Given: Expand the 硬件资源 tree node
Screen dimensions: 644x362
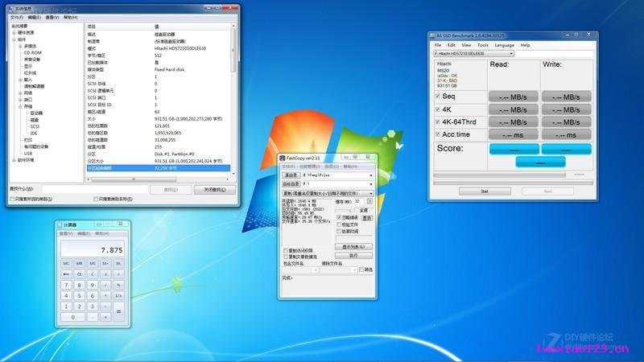Looking at the screenshot, I should (14, 33).
